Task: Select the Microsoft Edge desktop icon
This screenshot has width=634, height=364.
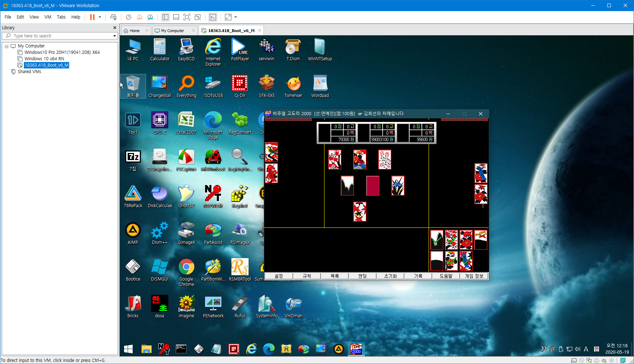Action: tap(213, 125)
